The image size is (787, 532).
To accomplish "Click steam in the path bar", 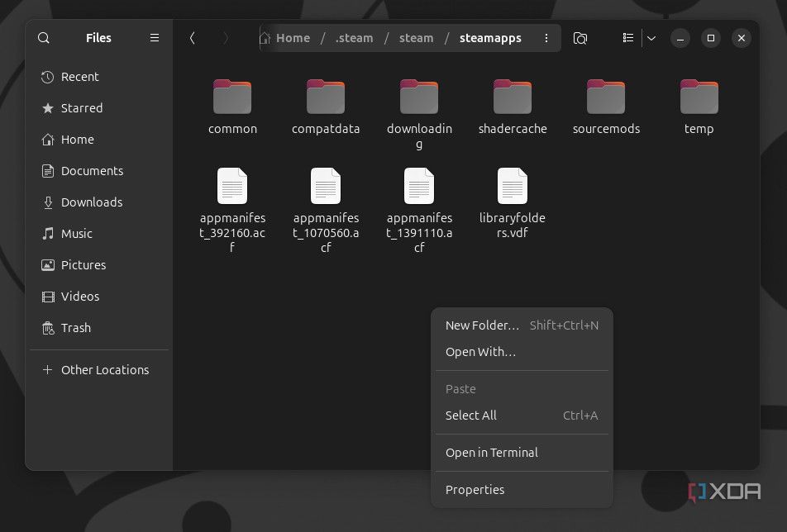I will click(x=416, y=38).
